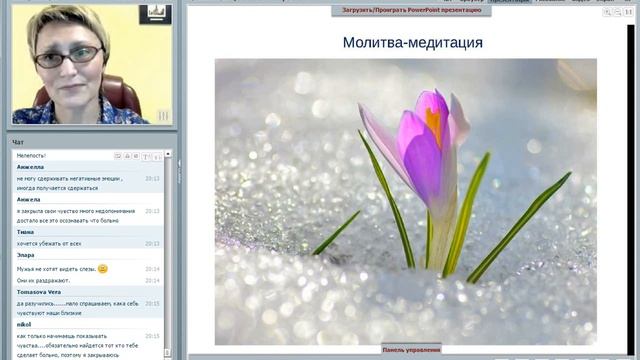Click the 20:13 timestamp beside "хочется убежать"
The height and width of the screenshot is (360, 640).
(152, 244)
